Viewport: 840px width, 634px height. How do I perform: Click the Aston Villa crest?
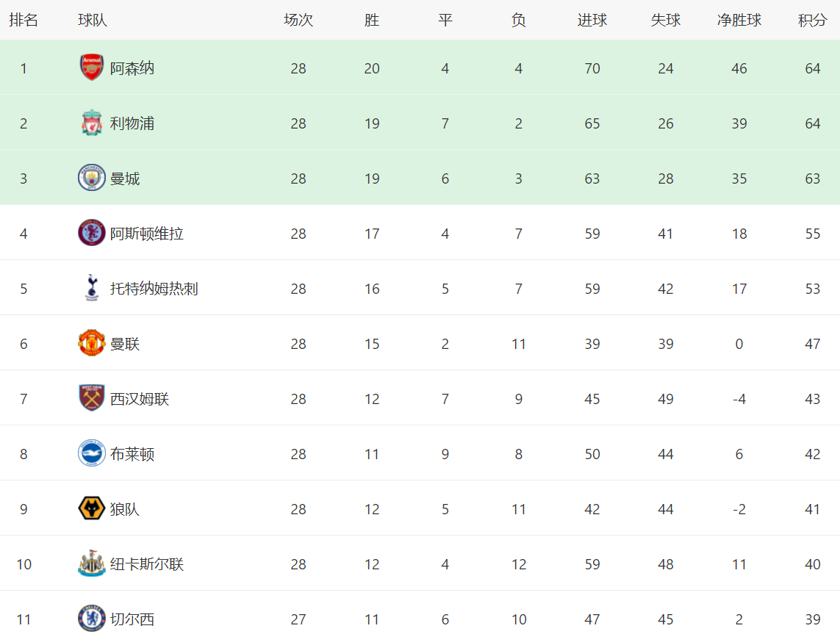pos(92,233)
